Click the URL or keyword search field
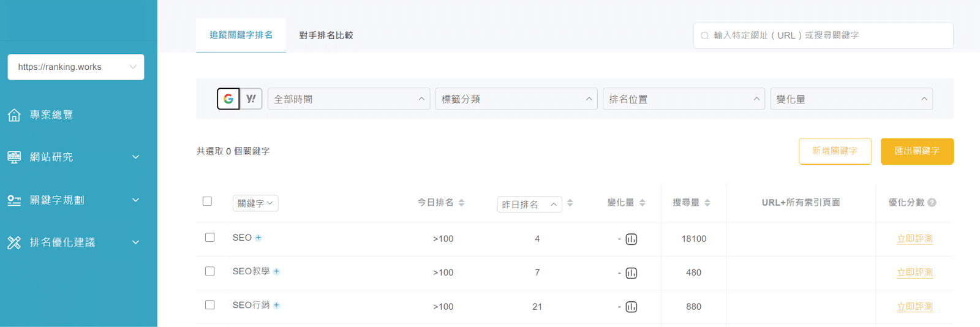The height and width of the screenshot is (327, 980). [x=823, y=36]
